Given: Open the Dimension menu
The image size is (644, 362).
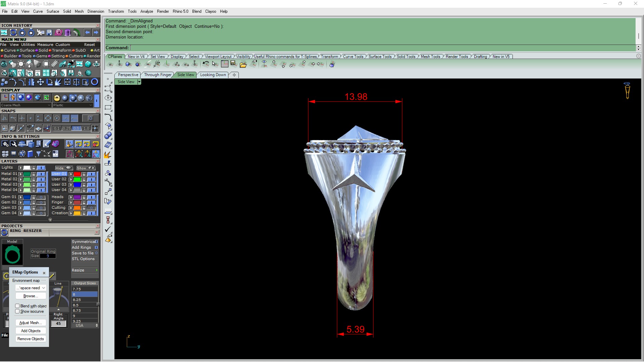Looking at the screenshot, I should tap(96, 11).
